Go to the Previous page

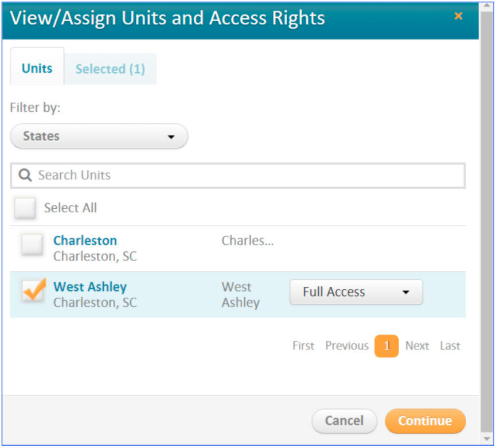(x=346, y=346)
